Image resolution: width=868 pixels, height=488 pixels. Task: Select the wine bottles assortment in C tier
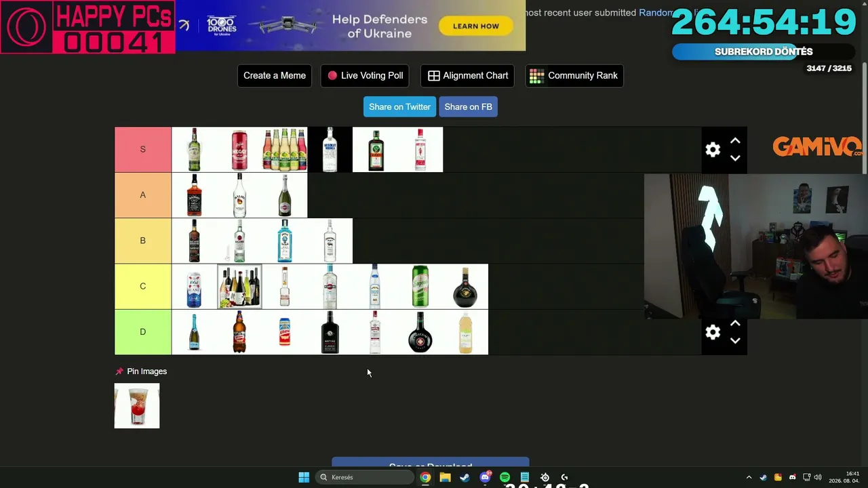239,287
